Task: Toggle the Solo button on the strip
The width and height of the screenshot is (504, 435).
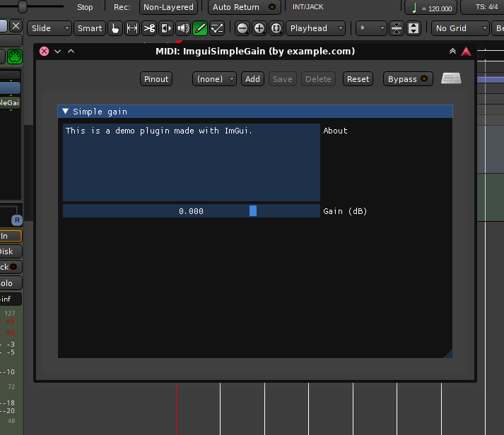Action: (x=11, y=283)
